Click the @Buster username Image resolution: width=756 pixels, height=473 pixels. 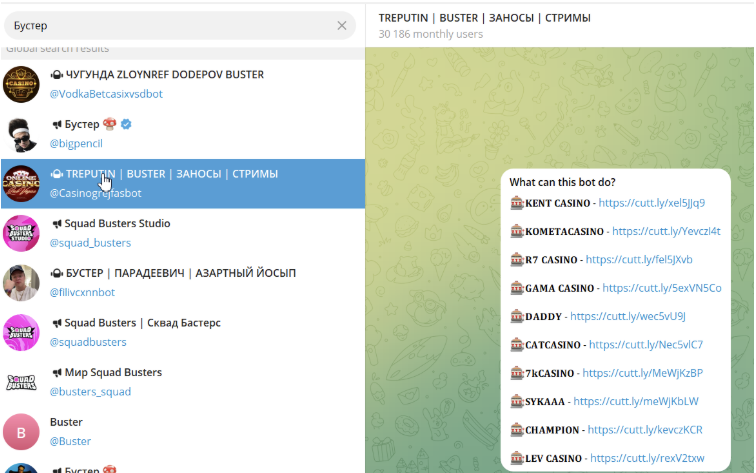70,442
